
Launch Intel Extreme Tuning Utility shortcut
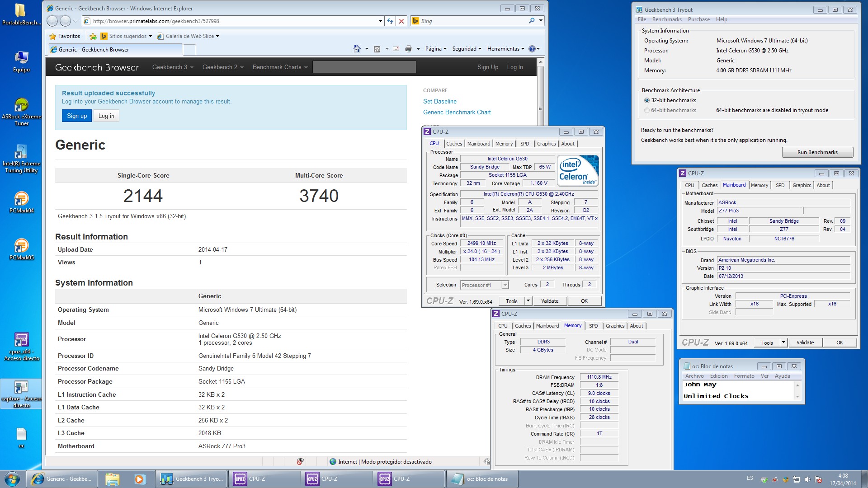[x=21, y=159]
